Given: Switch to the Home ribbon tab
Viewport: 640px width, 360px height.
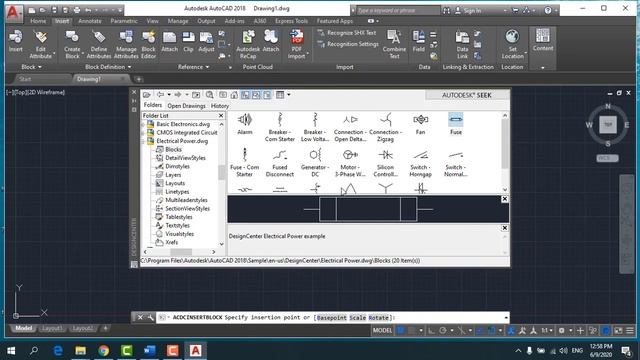Looking at the screenshot, I should [38, 21].
